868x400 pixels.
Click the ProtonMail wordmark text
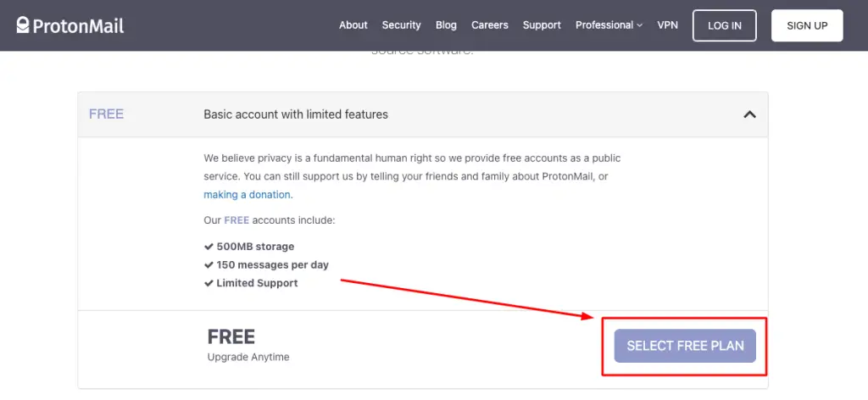[x=78, y=25]
